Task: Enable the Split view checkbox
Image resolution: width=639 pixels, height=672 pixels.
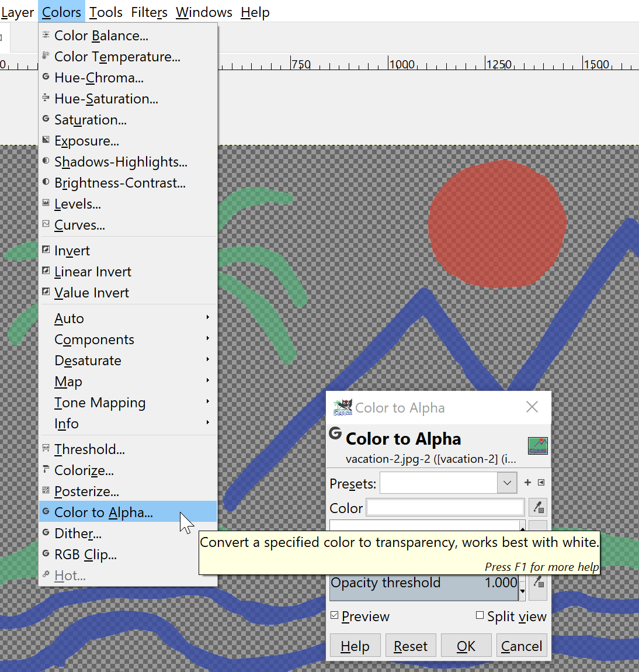Action: click(x=480, y=615)
